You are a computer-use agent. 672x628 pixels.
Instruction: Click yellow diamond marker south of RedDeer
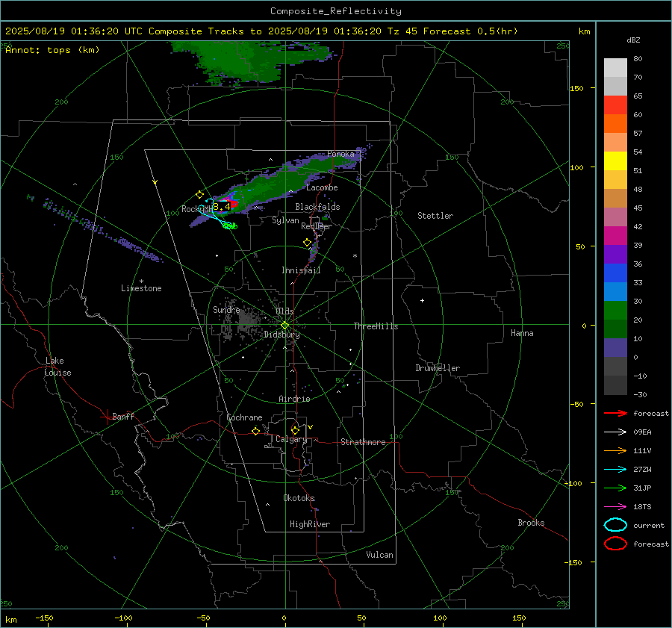[x=308, y=242]
